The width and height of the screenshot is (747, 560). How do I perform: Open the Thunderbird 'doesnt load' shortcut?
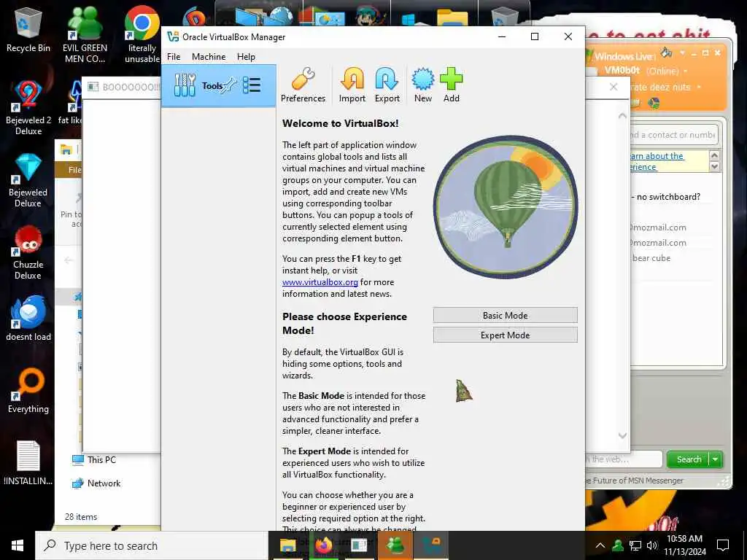(28, 318)
